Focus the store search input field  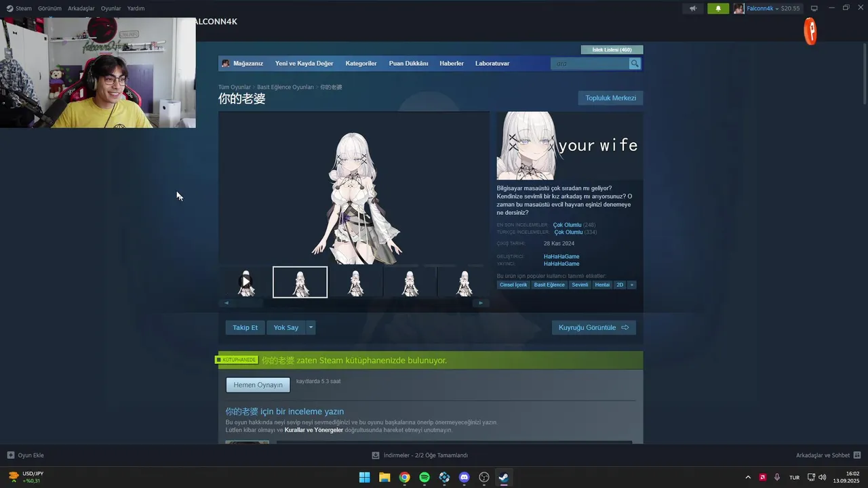click(590, 64)
